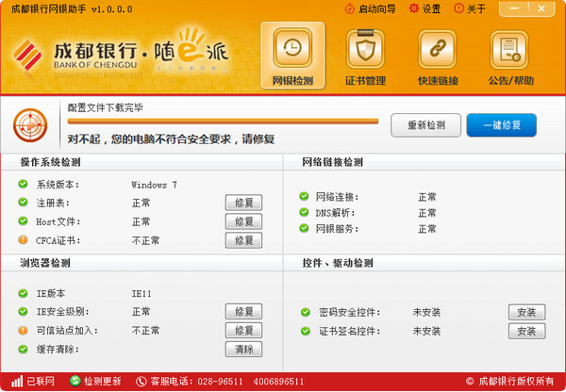Click the green check beside DNS解析
Screen dimensions: 566x392
point(304,212)
